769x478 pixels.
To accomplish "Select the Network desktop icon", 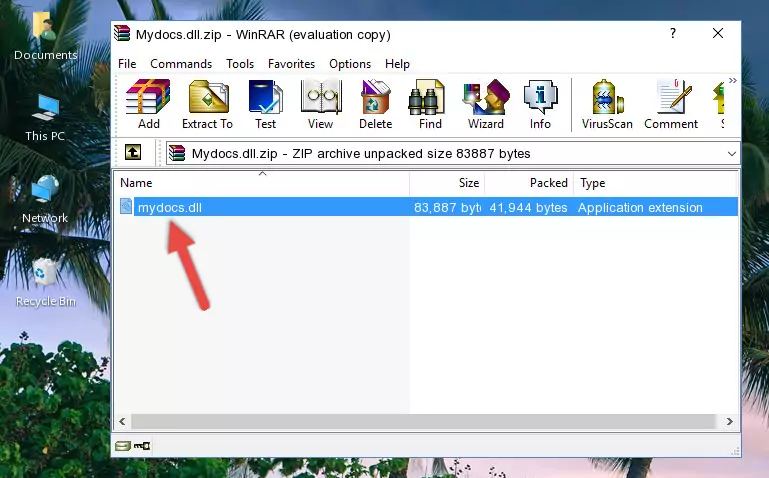I will 45,200.
